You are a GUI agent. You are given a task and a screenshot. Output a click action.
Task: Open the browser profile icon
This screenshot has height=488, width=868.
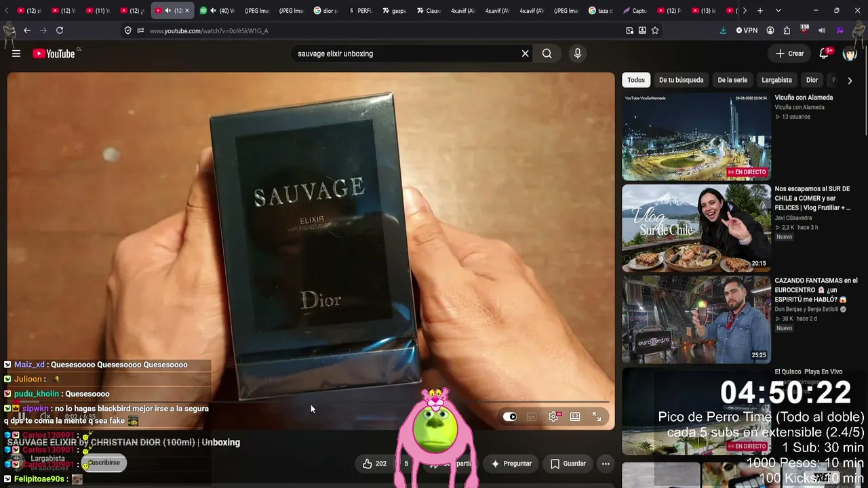[x=770, y=30]
